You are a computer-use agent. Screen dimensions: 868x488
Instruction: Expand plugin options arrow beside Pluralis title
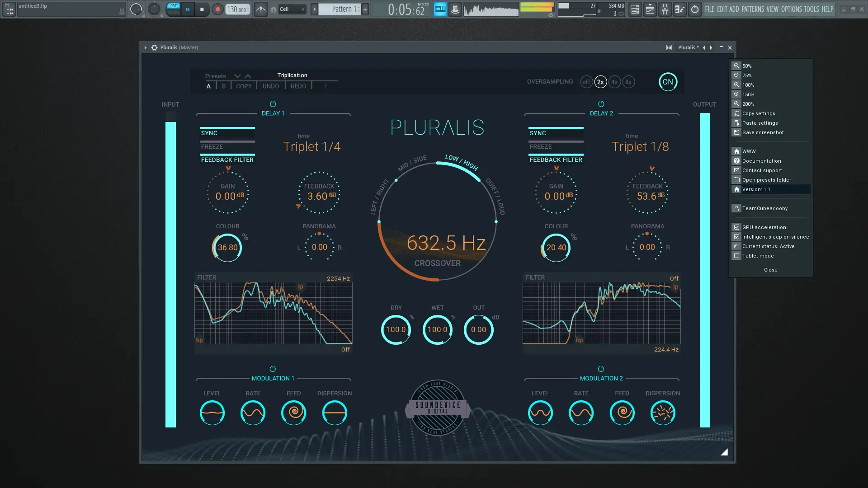click(x=146, y=47)
